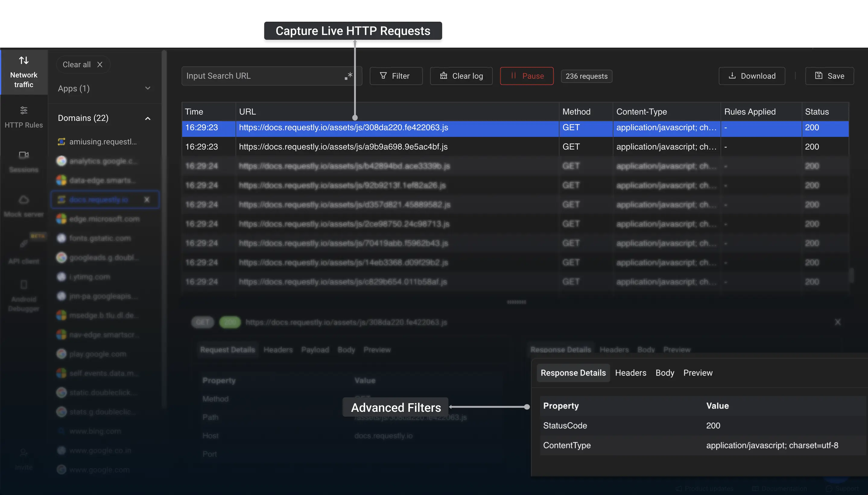
Task: Pause live request capturing
Action: click(527, 76)
